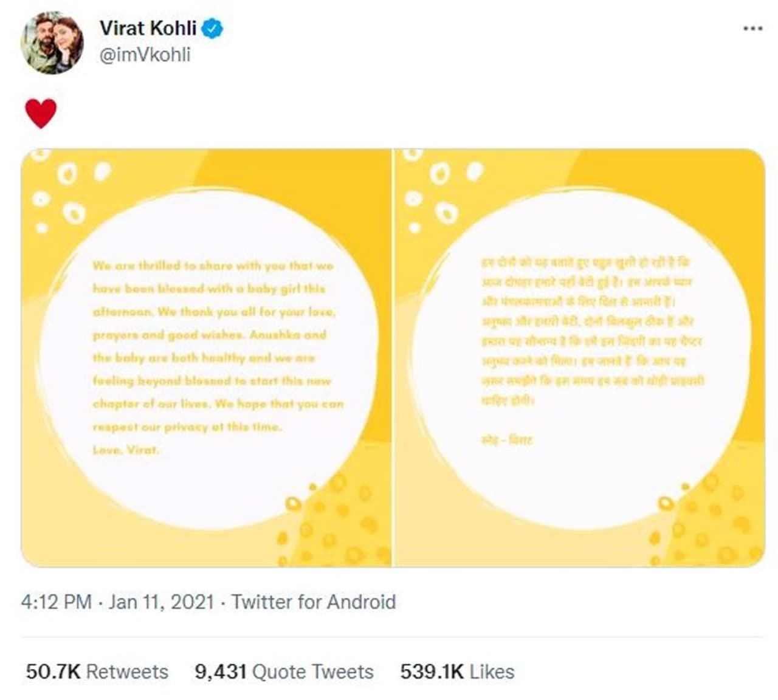This screenshot has width=778, height=700.
Task: Click the Virat Kohli display name
Action: coord(148,28)
